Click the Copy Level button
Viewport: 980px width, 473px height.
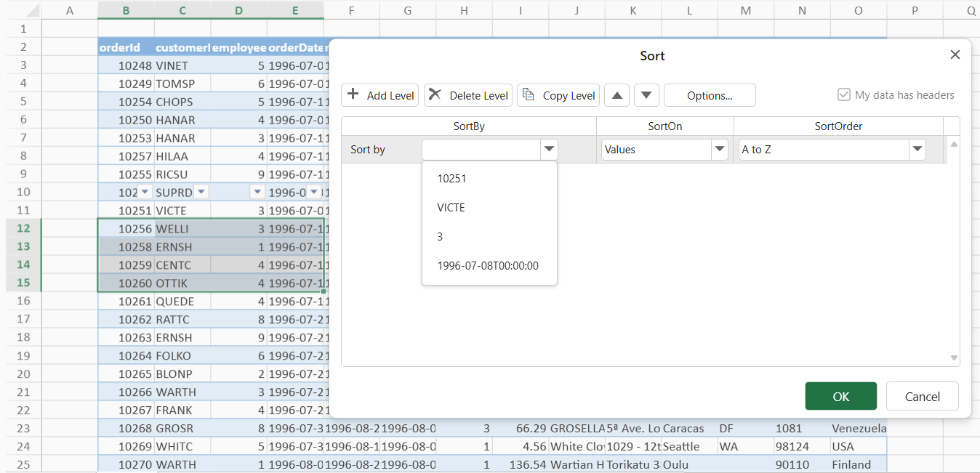coord(558,95)
